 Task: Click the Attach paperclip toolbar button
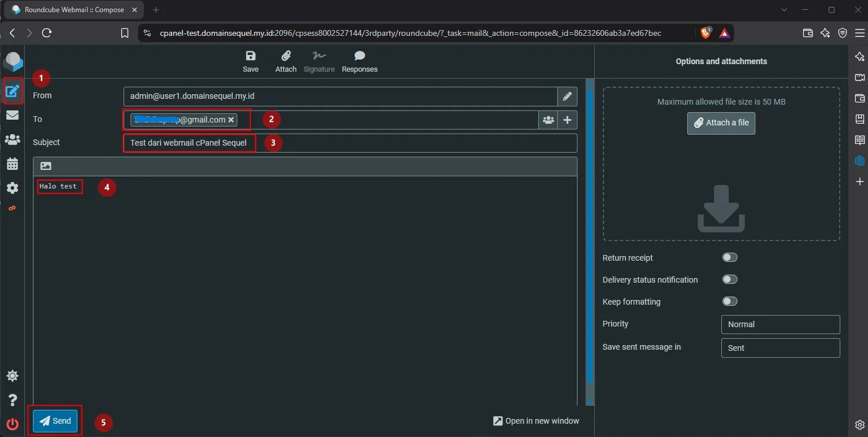pos(286,61)
